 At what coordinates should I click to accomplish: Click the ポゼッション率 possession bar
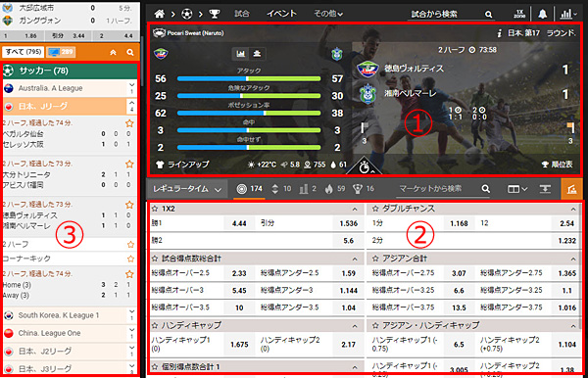tap(249, 113)
